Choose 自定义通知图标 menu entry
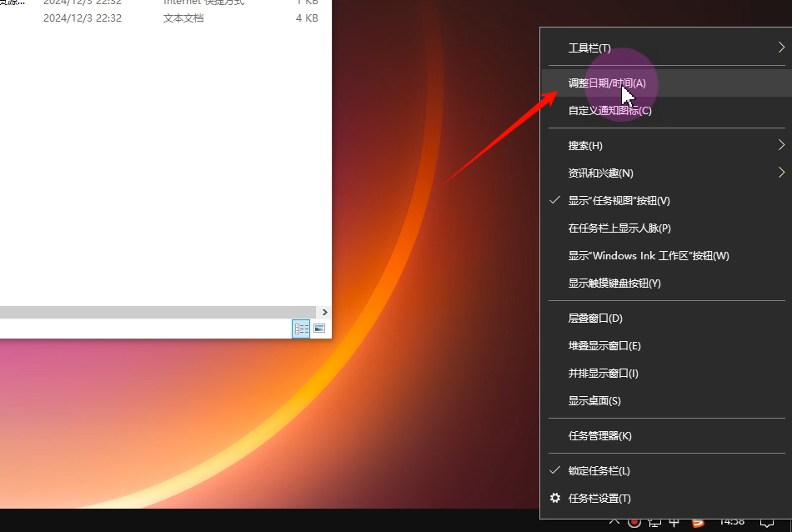Screen dimensions: 792x532 [x=609, y=111]
